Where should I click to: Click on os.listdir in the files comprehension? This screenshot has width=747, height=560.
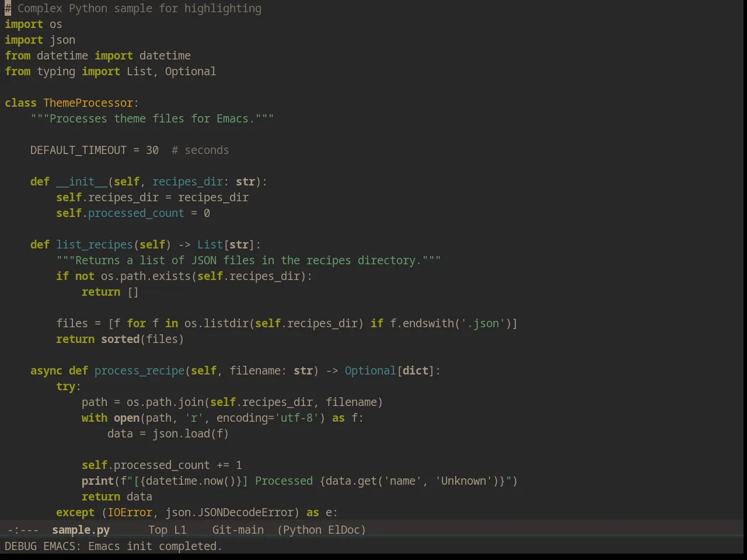[216, 323]
